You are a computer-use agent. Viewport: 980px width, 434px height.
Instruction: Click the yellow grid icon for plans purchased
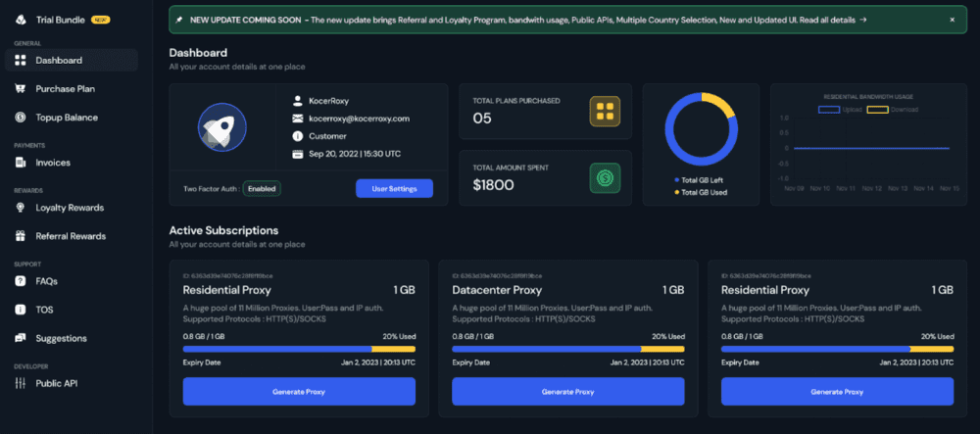click(x=605, y=111)
